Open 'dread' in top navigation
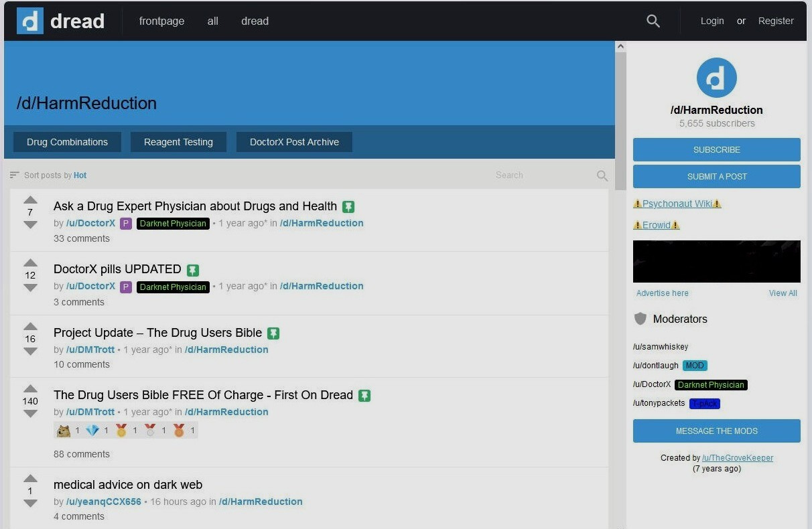The height and width of the screenshot is (529, 812). click(255, 21)
